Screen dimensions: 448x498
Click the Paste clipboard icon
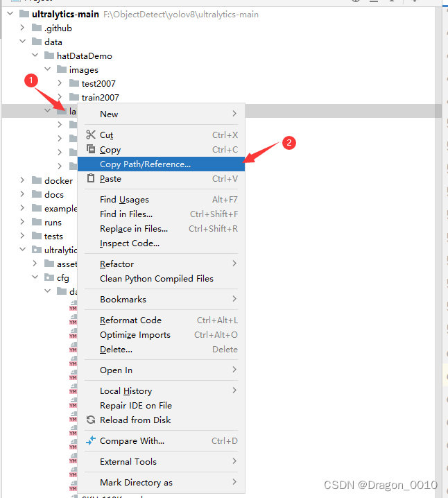tap(91, 178)
